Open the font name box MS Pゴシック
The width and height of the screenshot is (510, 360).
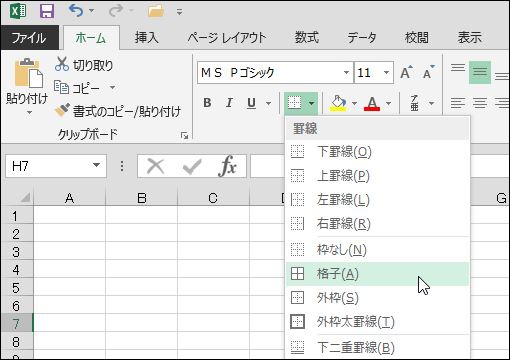pyautogui.click(x=275, y=72)
